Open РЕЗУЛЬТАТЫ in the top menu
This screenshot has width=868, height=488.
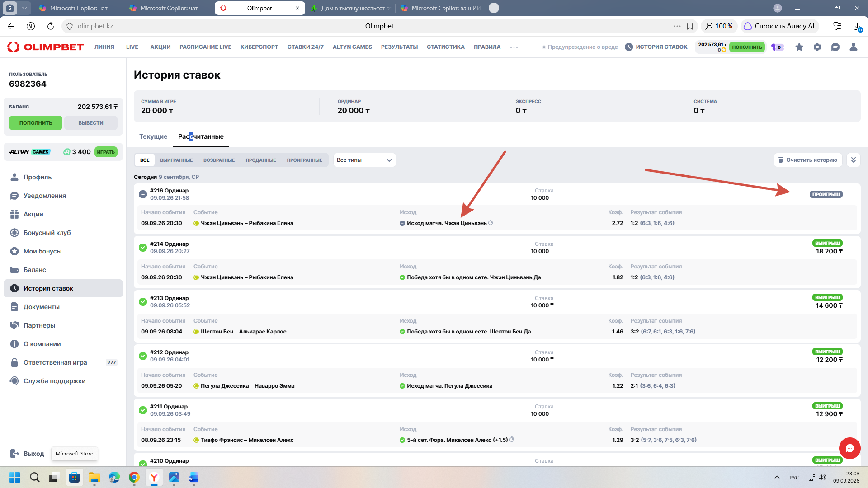click(x=399, y=47)
